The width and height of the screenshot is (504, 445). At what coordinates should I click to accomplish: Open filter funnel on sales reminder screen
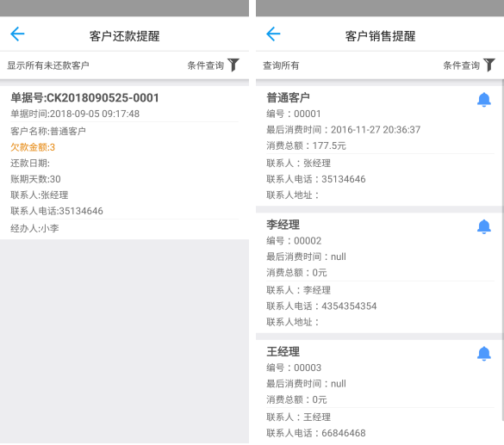[489, 65]
